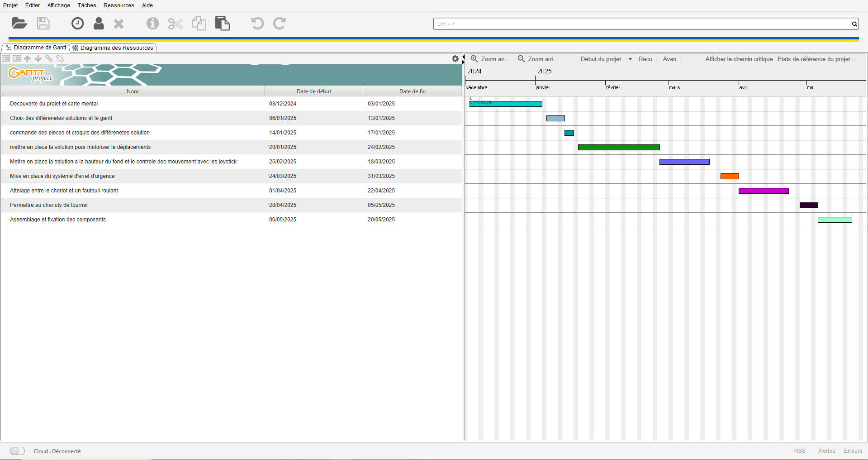Select task Permettre au chariots de tourner
This screenshot has width=868, height=460.
tap(49, 205)
